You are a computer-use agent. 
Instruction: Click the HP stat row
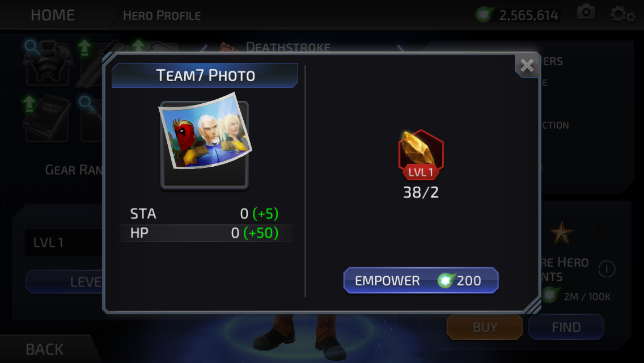[x=205, y=233]
